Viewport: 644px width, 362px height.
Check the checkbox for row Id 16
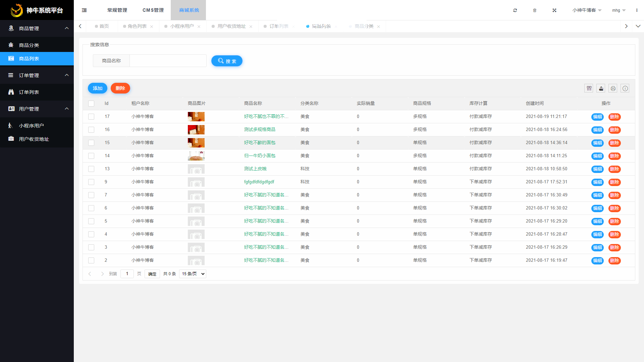pos(91,130)
